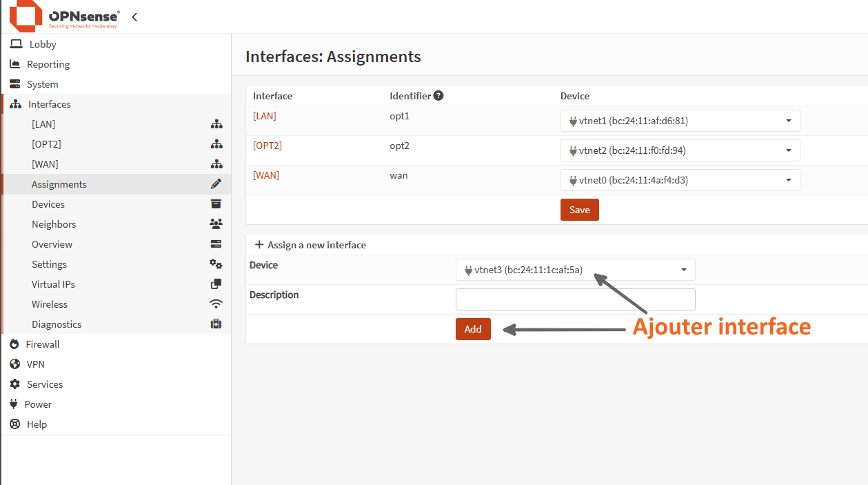
Task: Click the people icon beside Neighbors
Action: tap(216, 224)
